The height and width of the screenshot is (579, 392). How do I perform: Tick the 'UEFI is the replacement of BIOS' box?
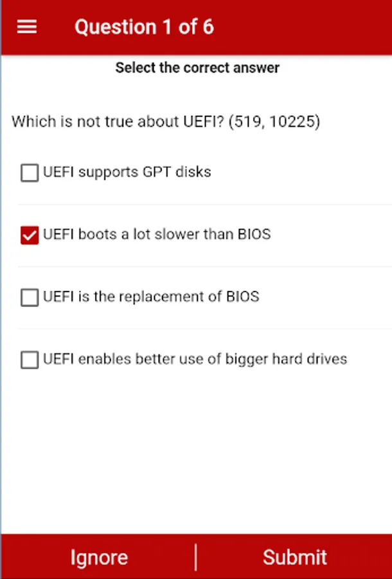pyautogui.click(x=30, y=298)
